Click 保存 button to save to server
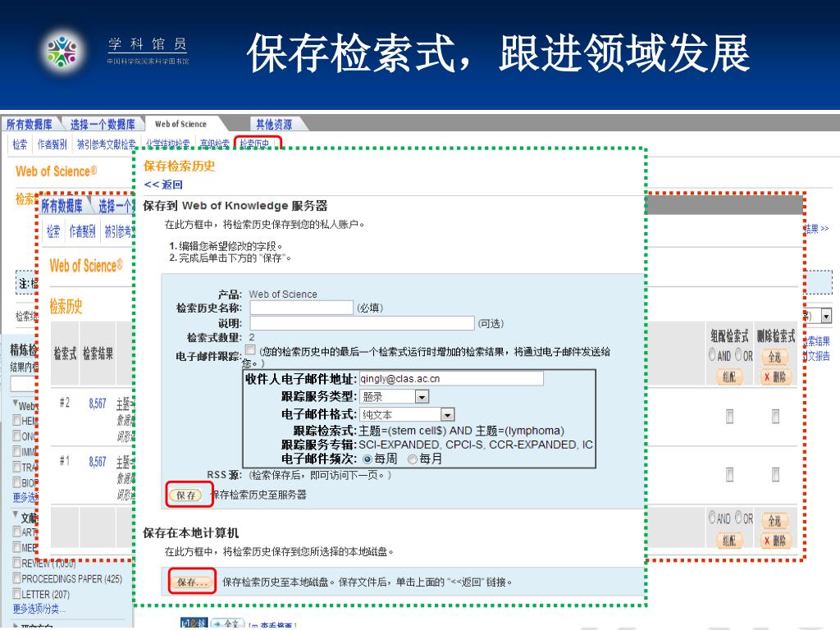The height and width of the screenshot is (630, 840). [186, 495]
